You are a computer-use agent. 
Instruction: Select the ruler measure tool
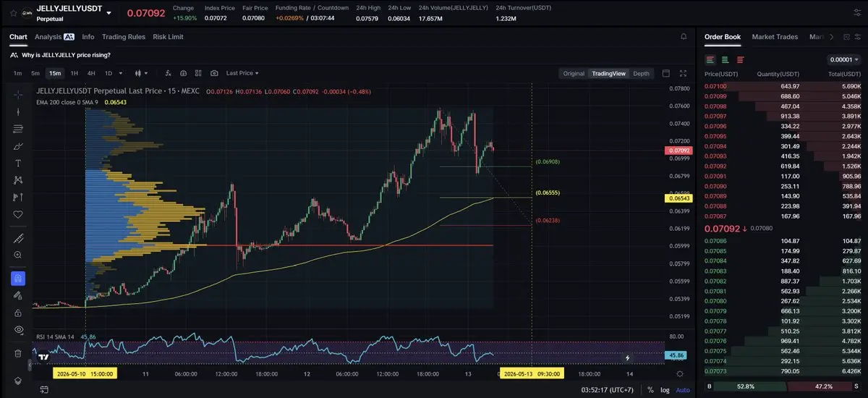pyautogui.click(x=18, y=238)
